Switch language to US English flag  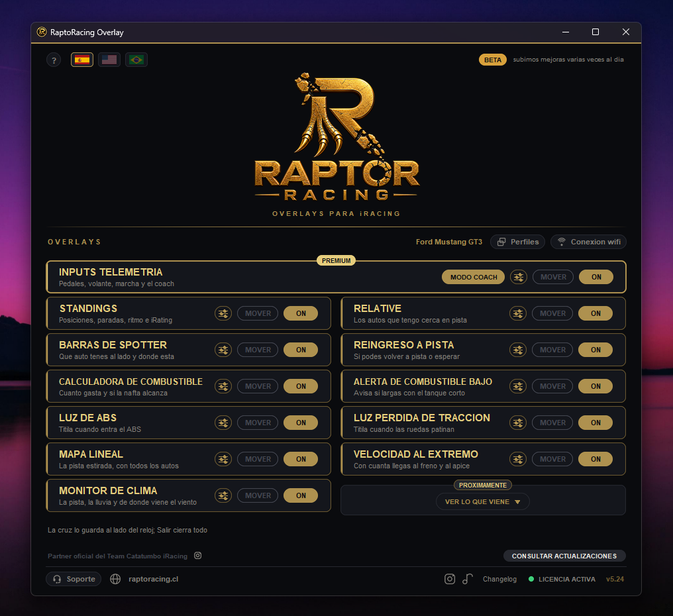click(109, 60)
